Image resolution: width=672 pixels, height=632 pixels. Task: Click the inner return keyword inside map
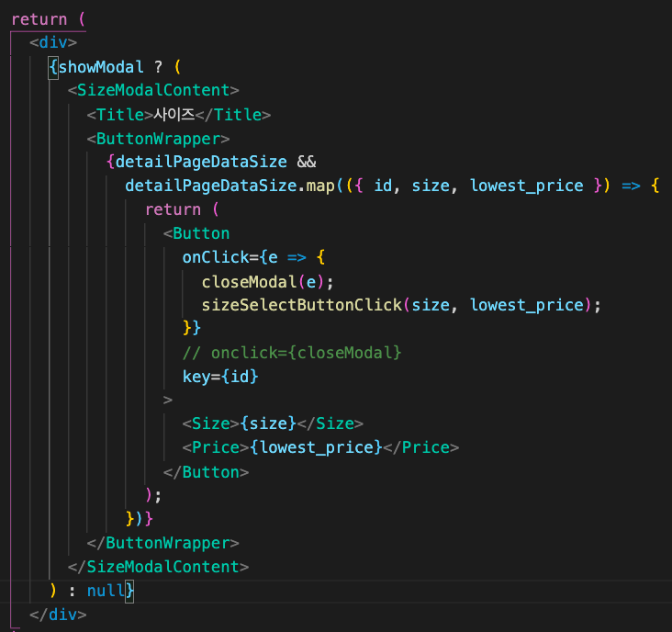173,209
